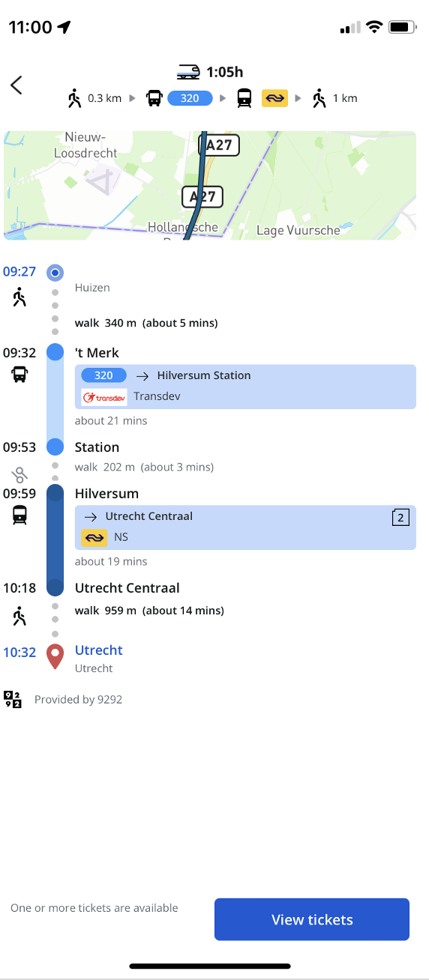Viewport: 429px width, 980px height.
Task: Tap the 320 bus badge in header
Action: (190, 98)
